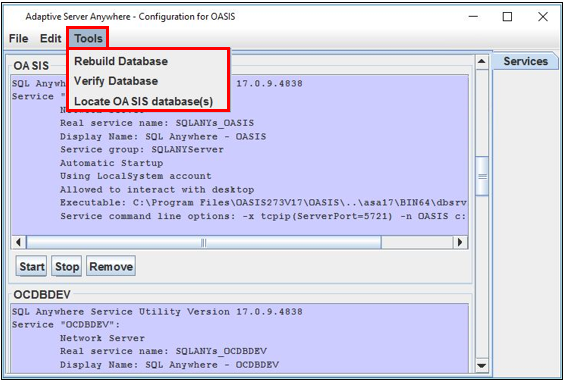Viewport: 566px width, 383px height.
Task: Click Using LocalSystem account text
Action: tap(136, 176)
